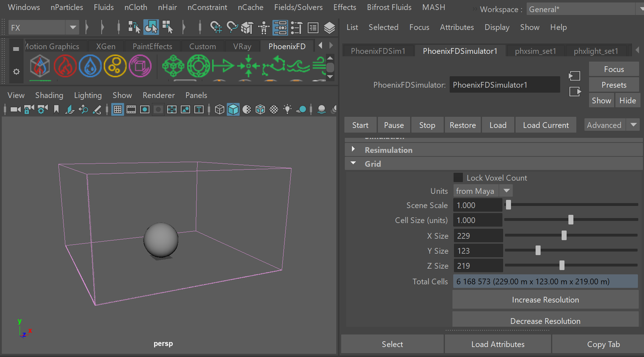Click the red fire preset shelf icon
This screenshot has width=644, height=357.
[x=65, y=66]
